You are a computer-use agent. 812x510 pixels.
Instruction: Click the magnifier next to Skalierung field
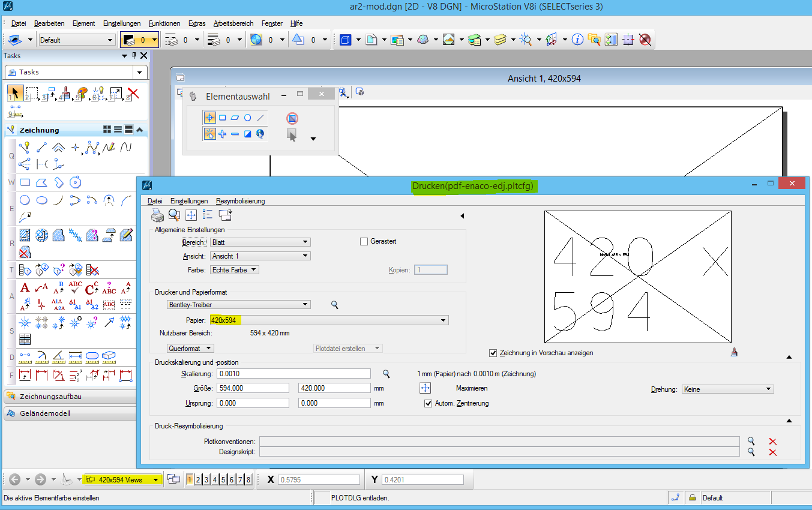386,374
